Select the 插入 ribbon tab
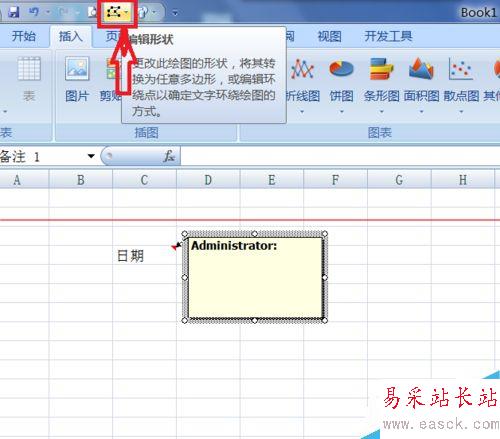Viewport: 500px width, 439px height. (x=70, y=36)
